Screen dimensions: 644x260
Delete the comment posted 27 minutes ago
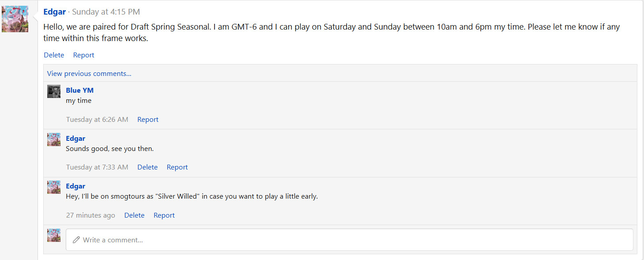pos(134,215)
